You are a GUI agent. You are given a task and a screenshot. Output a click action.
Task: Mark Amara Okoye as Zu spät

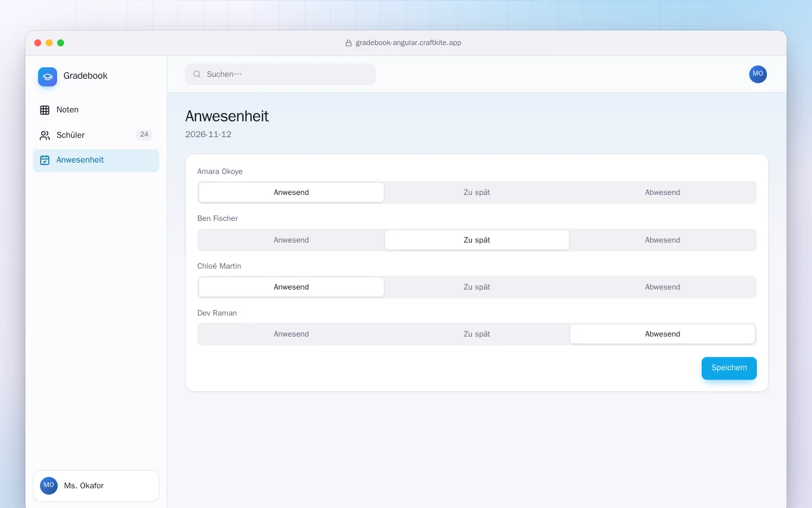tap(477, 192)
